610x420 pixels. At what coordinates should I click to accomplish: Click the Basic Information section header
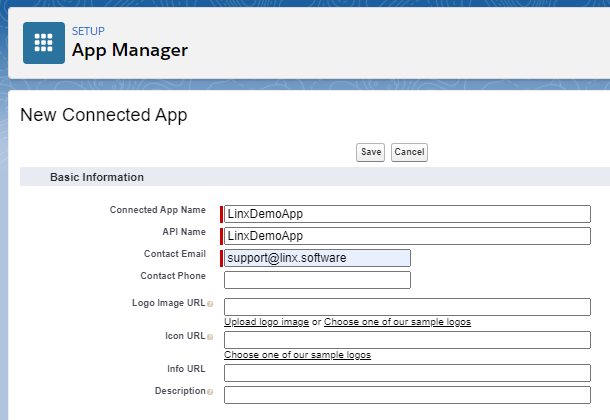tap(97, 177)
